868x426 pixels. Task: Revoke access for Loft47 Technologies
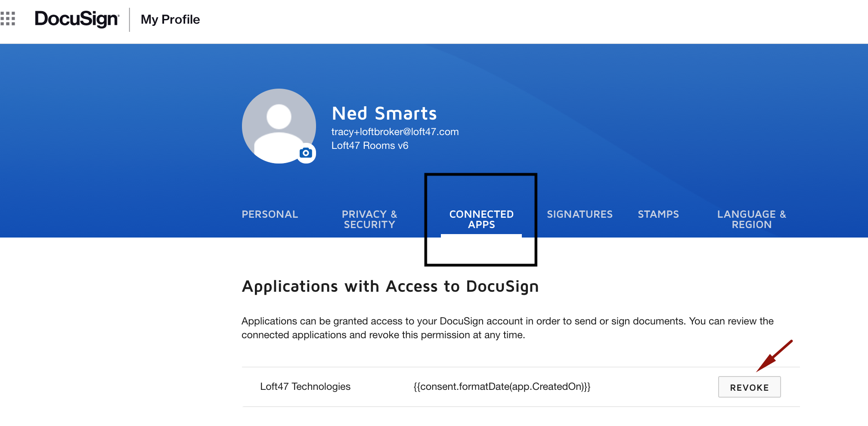749,387
